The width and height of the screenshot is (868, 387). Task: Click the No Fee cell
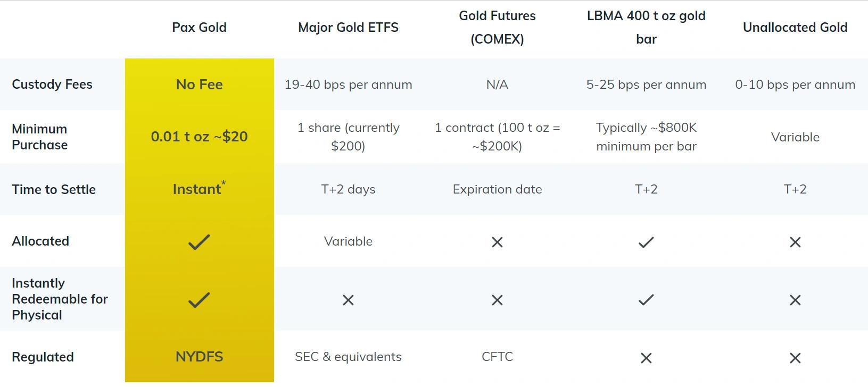coord(199,85)
